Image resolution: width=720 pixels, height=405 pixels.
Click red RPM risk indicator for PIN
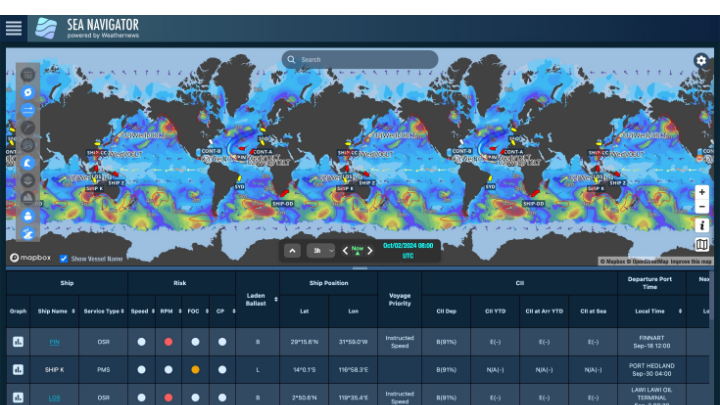click(169, 342)
